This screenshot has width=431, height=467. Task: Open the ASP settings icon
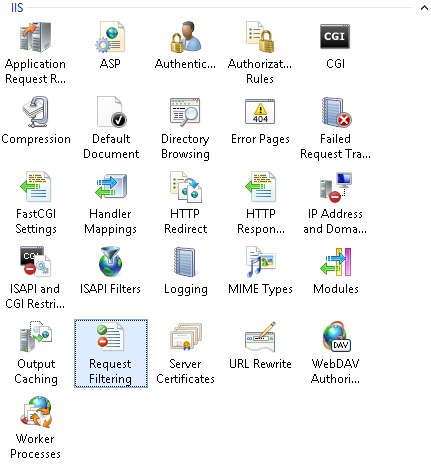pos(110,45)
